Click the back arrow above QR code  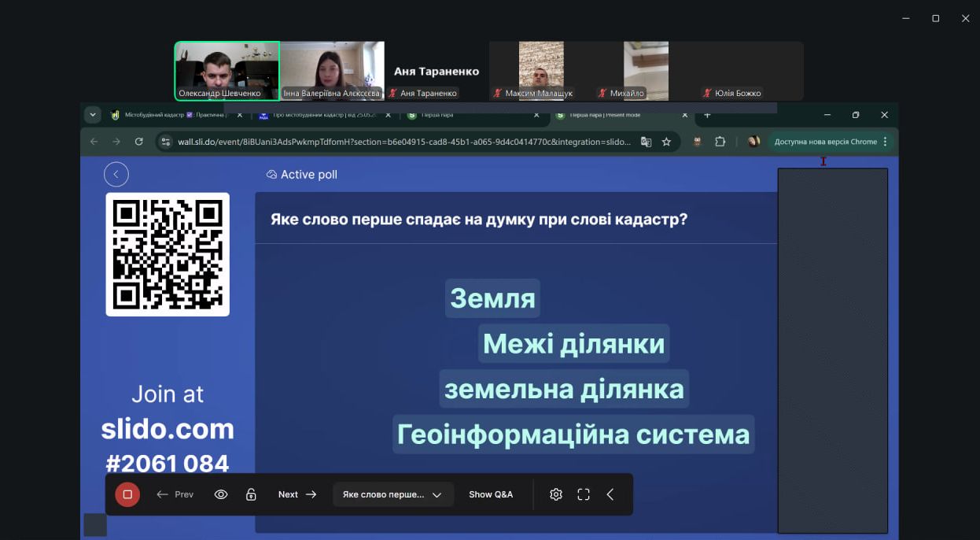coord(116,174)
